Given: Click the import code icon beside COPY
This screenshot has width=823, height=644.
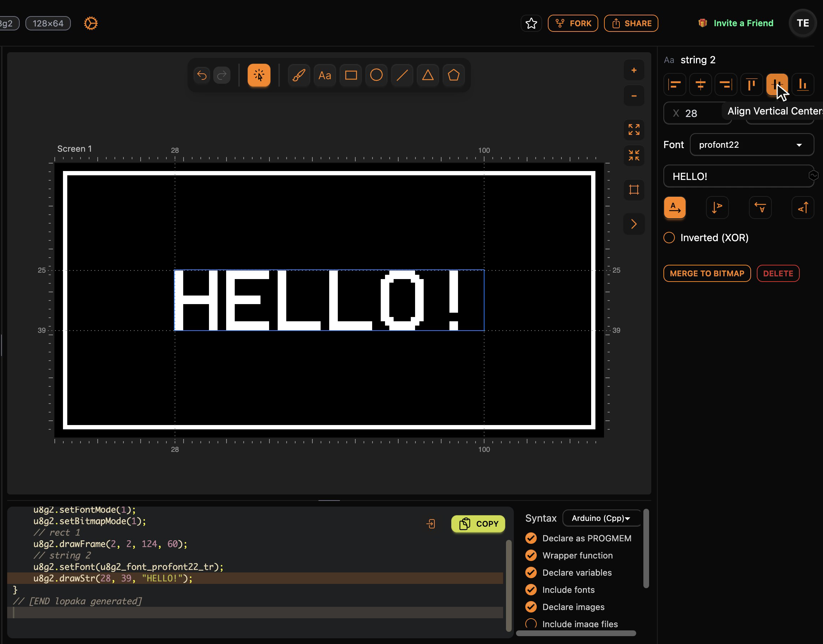Looking at the screenshot, I should 430,524.
